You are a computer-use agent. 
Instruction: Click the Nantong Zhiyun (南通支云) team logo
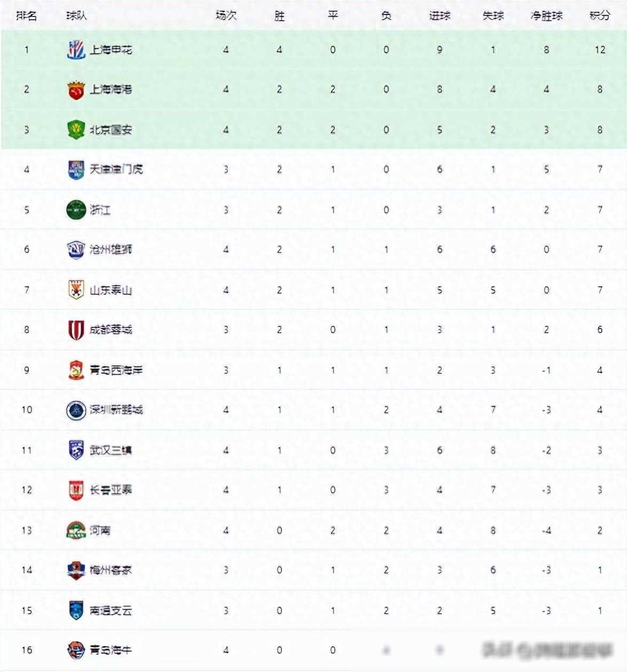click(x=76, y=611)
